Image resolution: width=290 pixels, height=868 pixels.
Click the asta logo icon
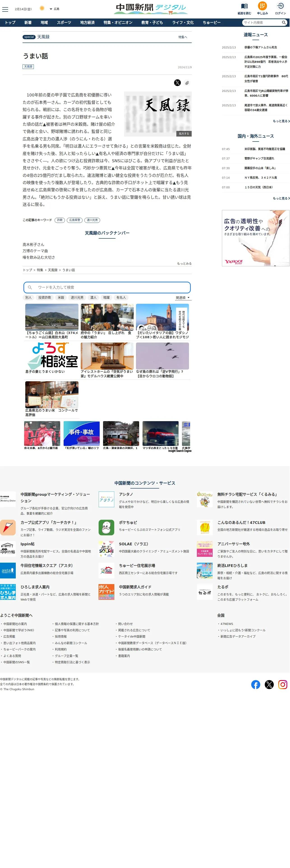pyautogui.click(x=8, y=571)
